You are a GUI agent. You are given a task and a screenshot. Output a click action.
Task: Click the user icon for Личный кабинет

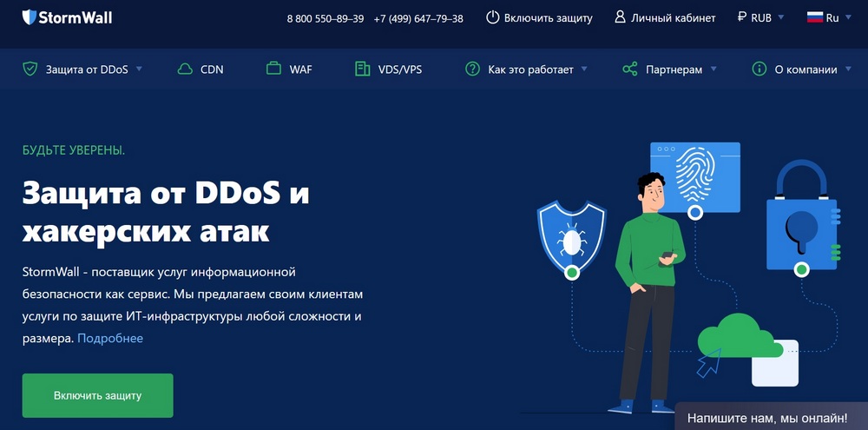620,17
